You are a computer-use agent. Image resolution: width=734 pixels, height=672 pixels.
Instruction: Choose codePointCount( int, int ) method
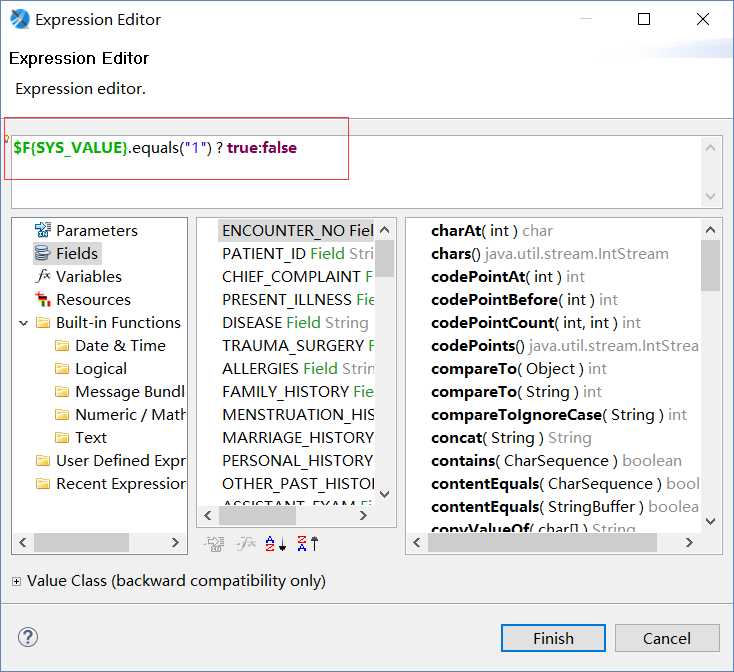point(536,322)
